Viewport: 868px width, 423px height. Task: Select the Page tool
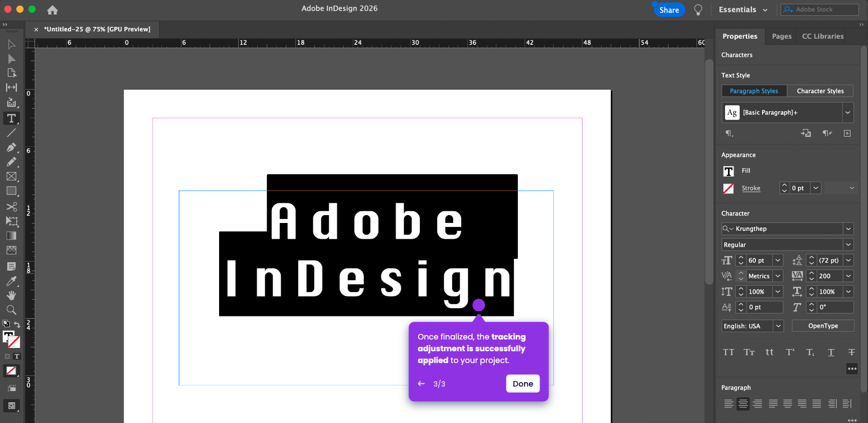[x=11, y=73]
